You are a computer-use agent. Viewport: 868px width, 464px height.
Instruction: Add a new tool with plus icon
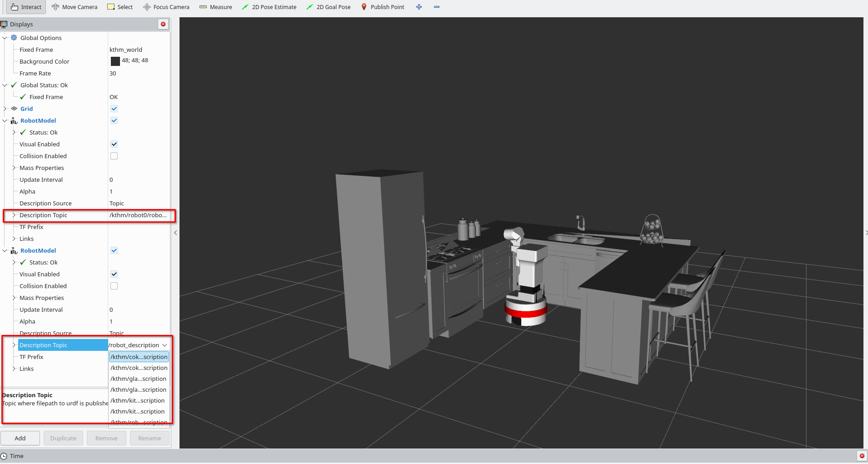(419, 7)
